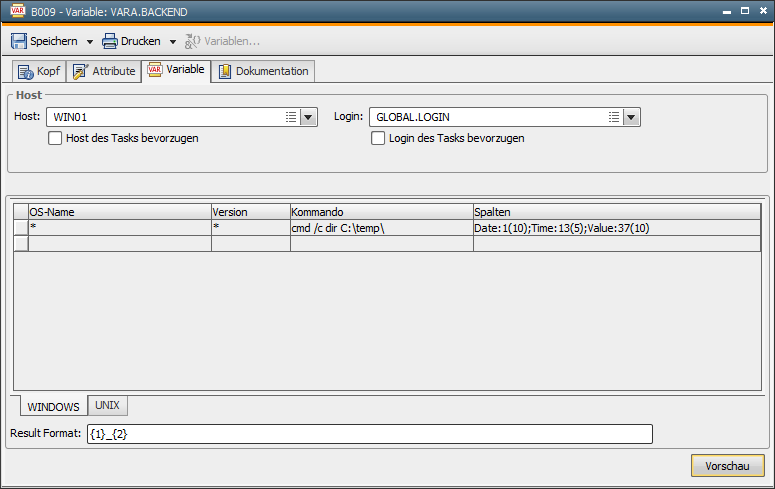Select the first table row header
Image resolution: width=775 pixels, height=489 pixels.
click(x=21, y=228)
